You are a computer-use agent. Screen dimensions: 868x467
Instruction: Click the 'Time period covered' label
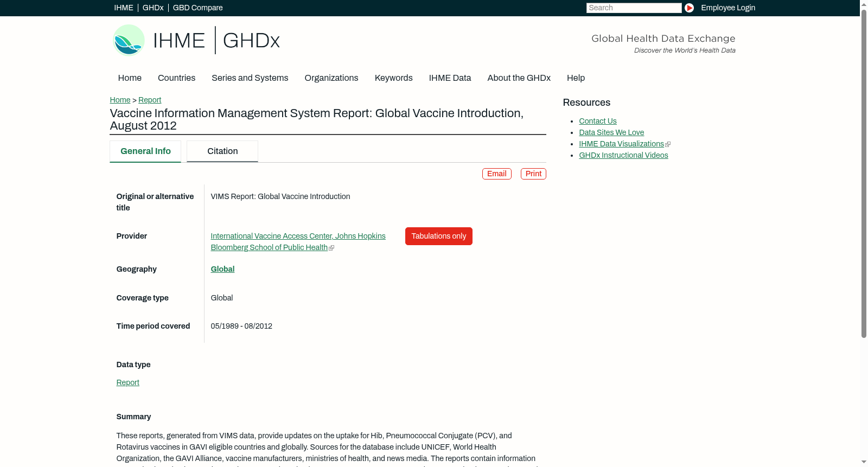click(153, 326)
